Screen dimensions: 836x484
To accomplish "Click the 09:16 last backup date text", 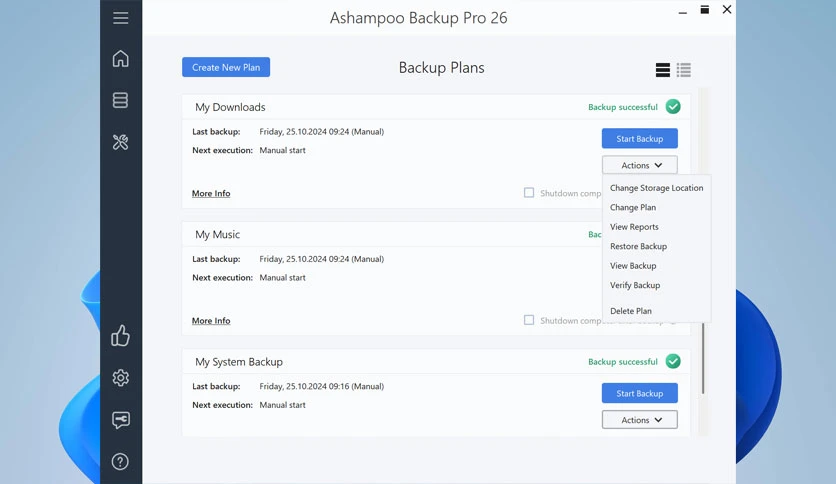I will [321, 386].
